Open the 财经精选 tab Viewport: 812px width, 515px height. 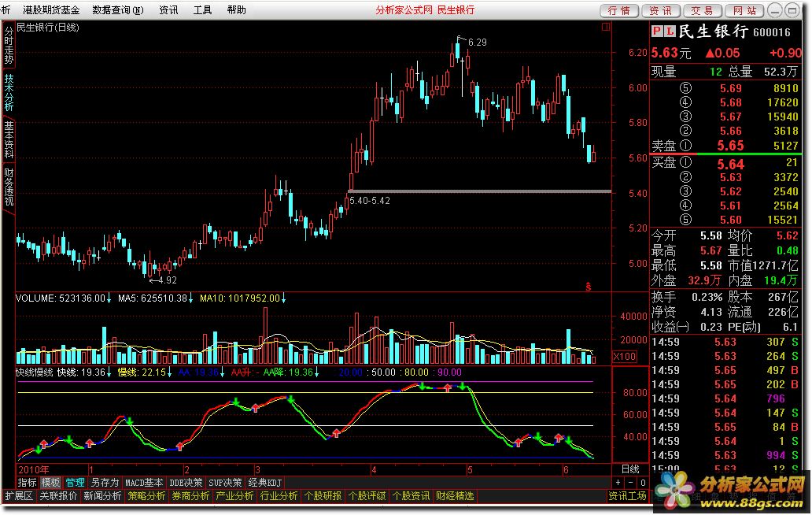(456, 496)
